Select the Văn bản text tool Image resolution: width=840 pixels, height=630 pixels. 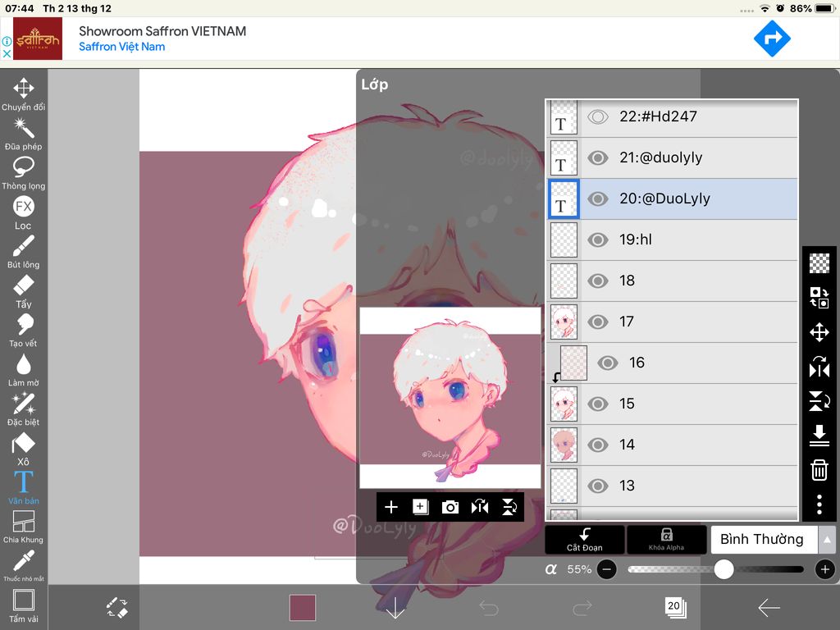click(x=24, y=487)
